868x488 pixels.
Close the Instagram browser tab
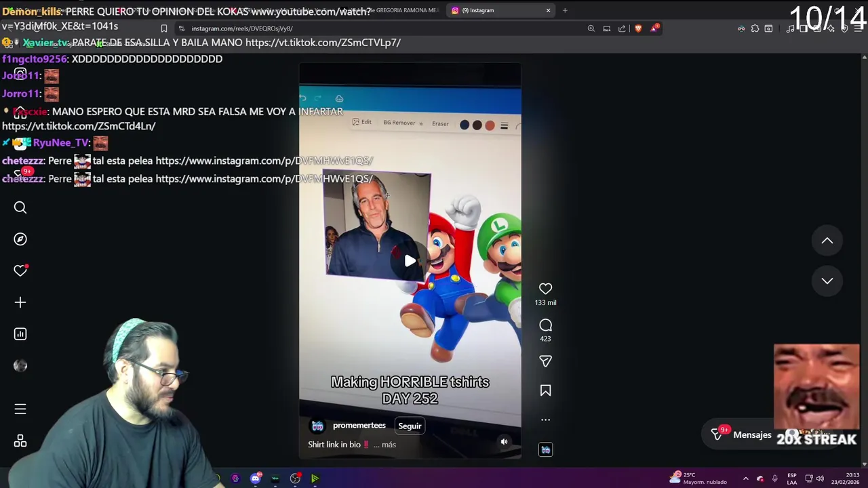[548, 10]
